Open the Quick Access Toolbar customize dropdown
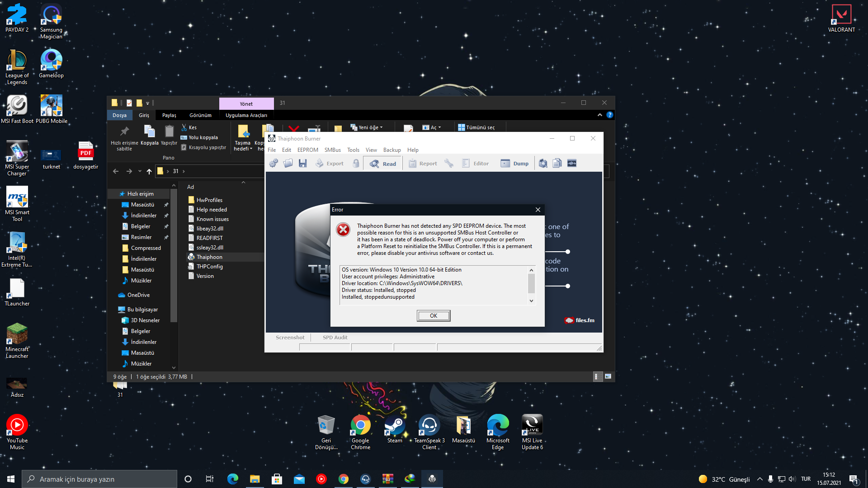Screen dimensions: 868x488 pos(148,103)
